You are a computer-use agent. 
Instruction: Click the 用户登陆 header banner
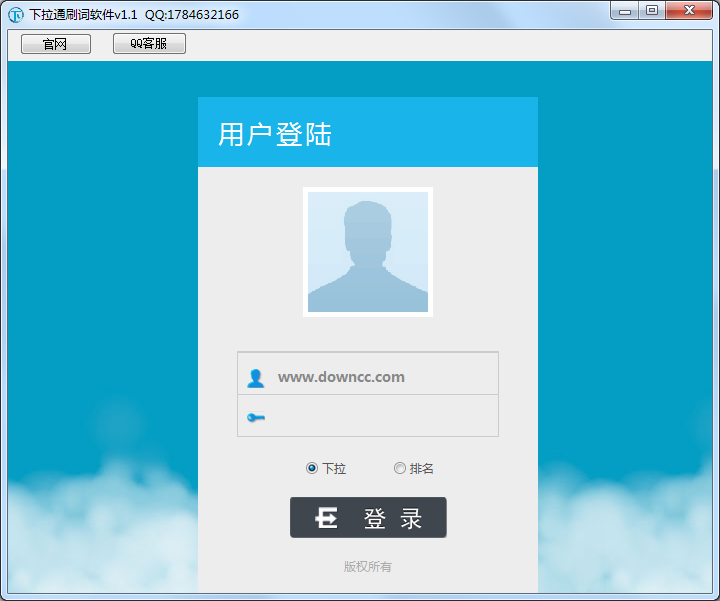[x=368, y=133]
